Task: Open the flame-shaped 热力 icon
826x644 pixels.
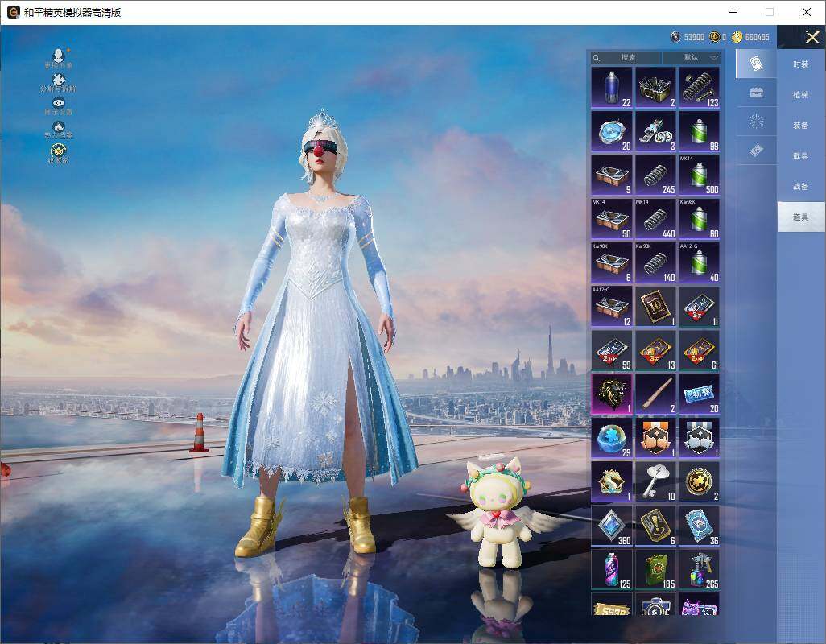Action: (59, 130)
